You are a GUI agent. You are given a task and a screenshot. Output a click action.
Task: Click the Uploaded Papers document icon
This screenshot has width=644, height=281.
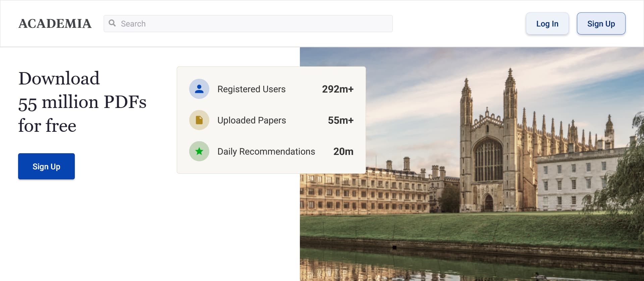199,120
